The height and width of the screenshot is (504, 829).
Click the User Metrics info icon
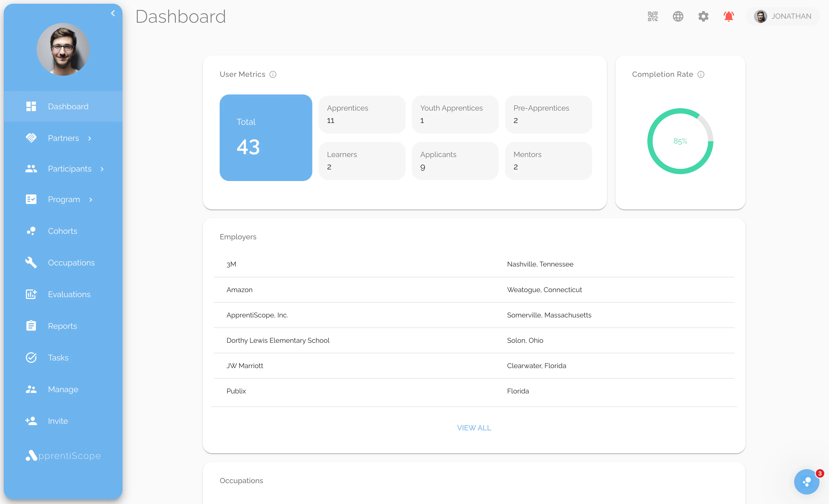coord(273,74)
